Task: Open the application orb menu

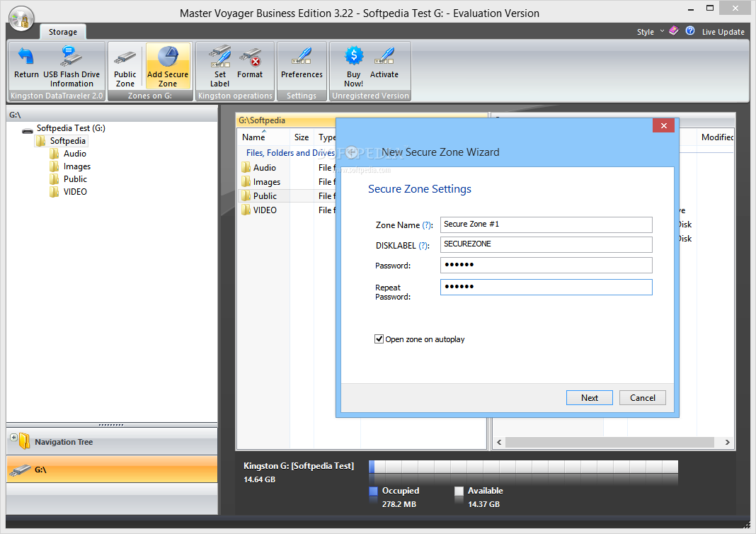Action: (21, 18)
